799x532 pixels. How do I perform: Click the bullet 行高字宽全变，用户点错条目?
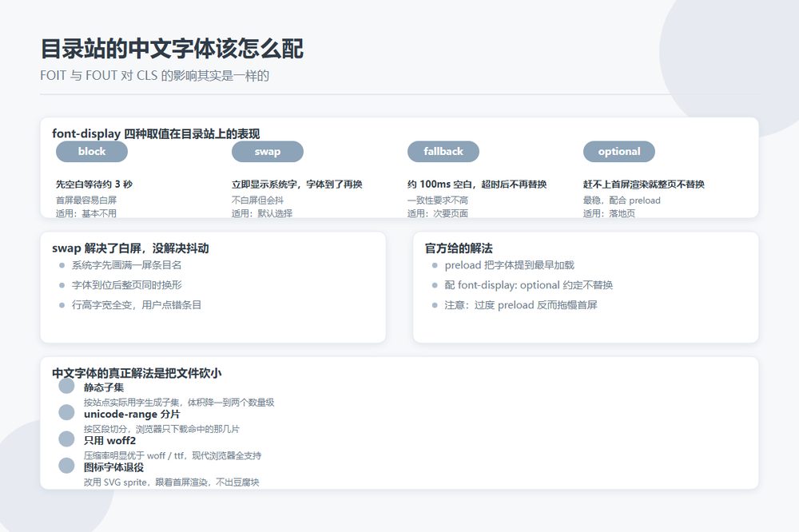(x=137, y=304)
